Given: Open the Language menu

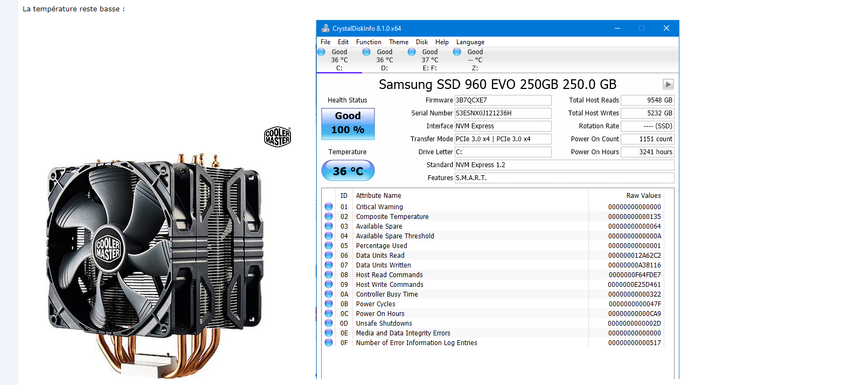Looking at the screenshot, I should tap(470, 42).
